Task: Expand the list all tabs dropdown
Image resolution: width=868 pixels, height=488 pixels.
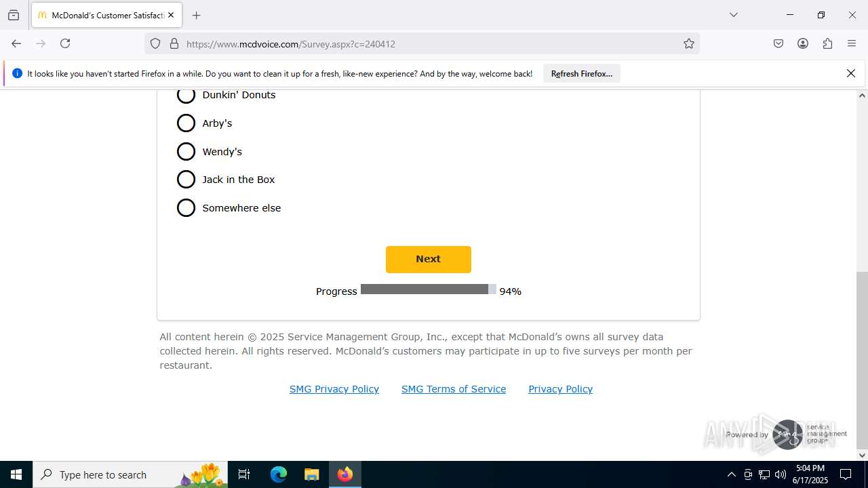Action: [x=733, y=15]
